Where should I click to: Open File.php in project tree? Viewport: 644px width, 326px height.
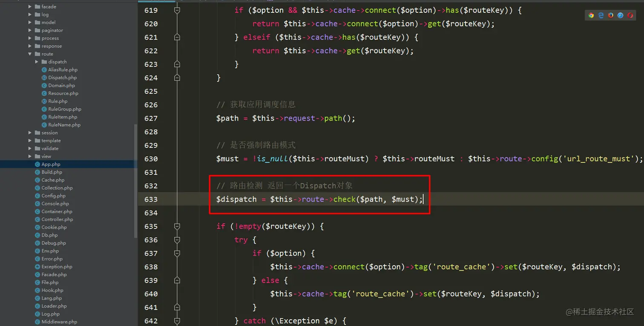coord(50,283)
